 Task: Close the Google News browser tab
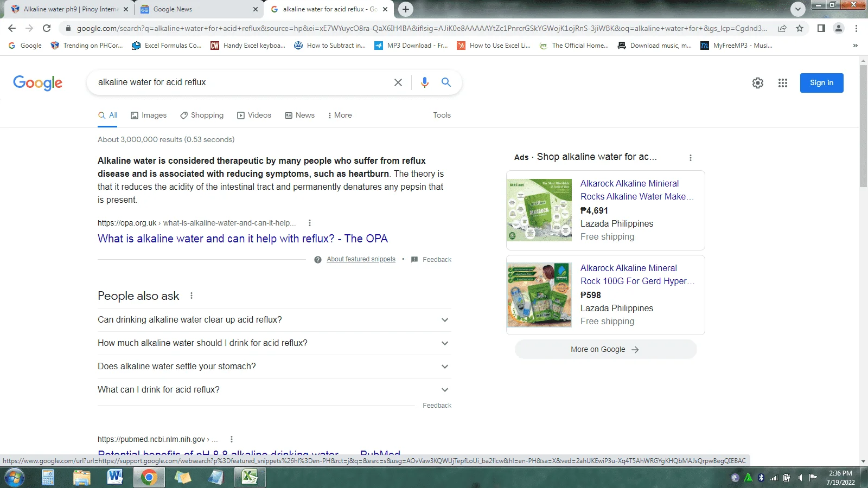point(256,9)
